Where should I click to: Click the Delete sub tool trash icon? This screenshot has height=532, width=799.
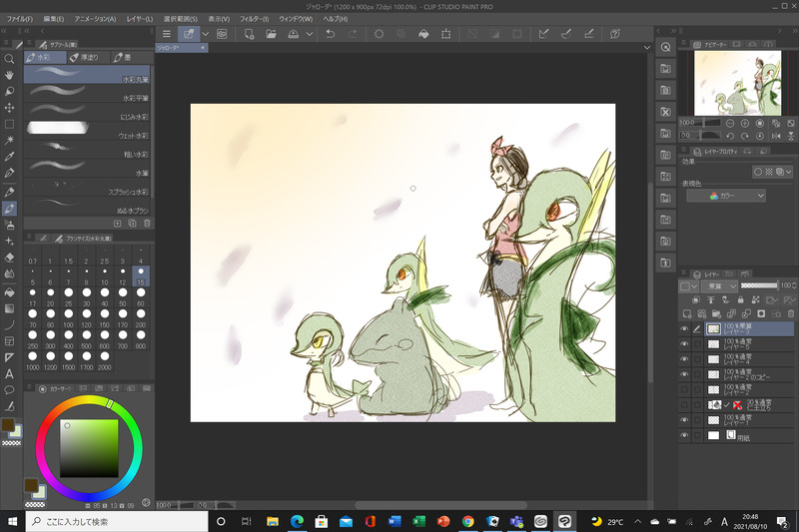click(x=147, y=224)
